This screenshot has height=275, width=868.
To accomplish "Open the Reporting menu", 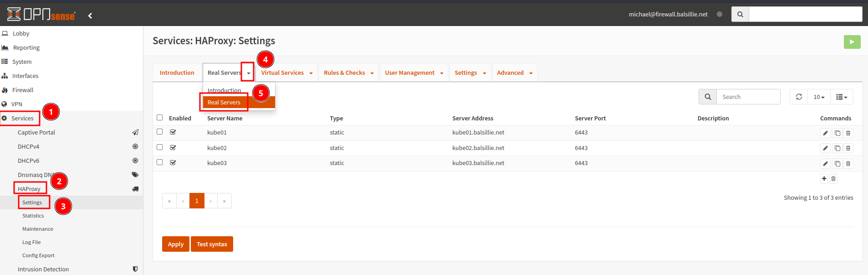I will (26, 47).
